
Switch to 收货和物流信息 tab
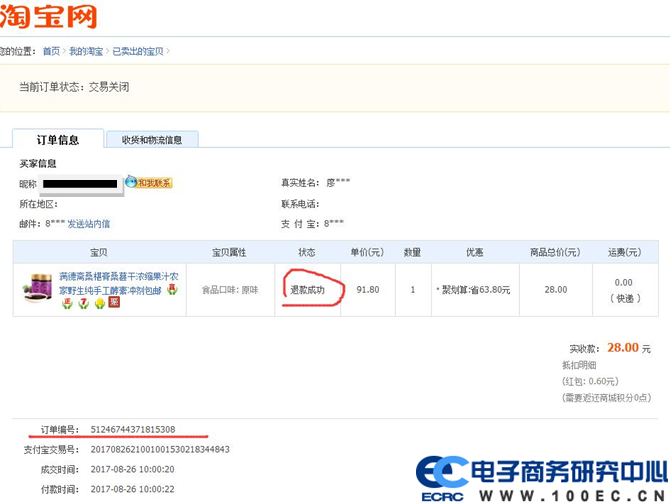[152, 140]
